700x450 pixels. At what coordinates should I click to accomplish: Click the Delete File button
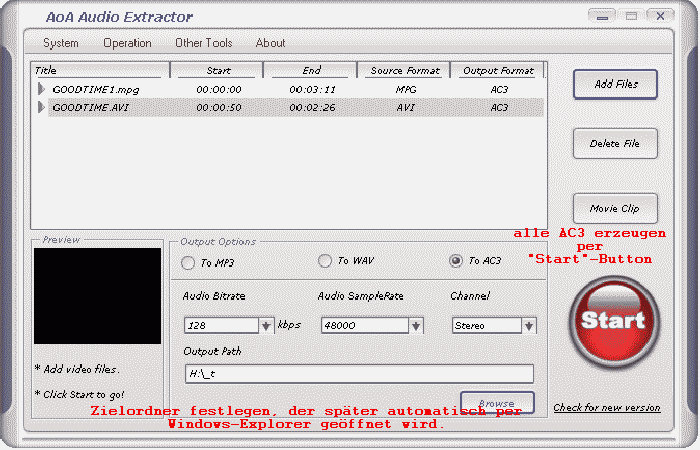pyautogui.click(x=615, y=144)
